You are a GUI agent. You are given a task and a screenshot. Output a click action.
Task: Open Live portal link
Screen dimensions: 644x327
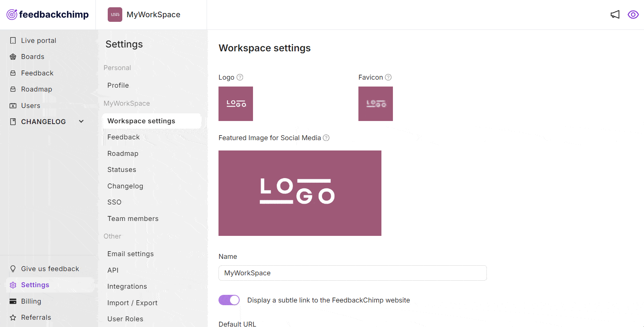pos(39,41)
